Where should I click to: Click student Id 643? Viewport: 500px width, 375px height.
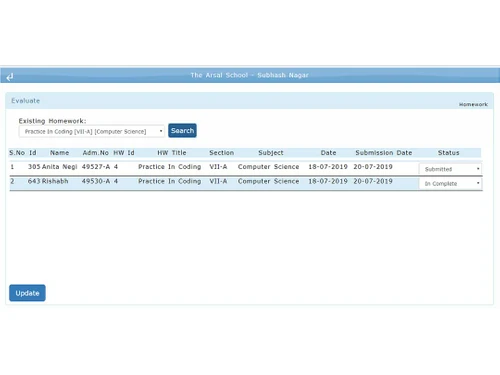click(34, 181)
